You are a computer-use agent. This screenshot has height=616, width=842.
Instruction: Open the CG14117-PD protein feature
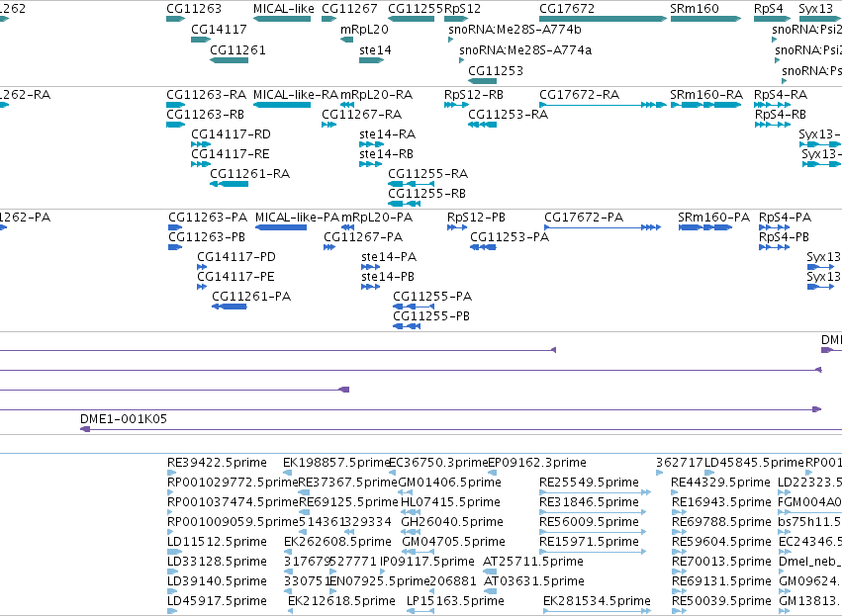pos(202,267)
